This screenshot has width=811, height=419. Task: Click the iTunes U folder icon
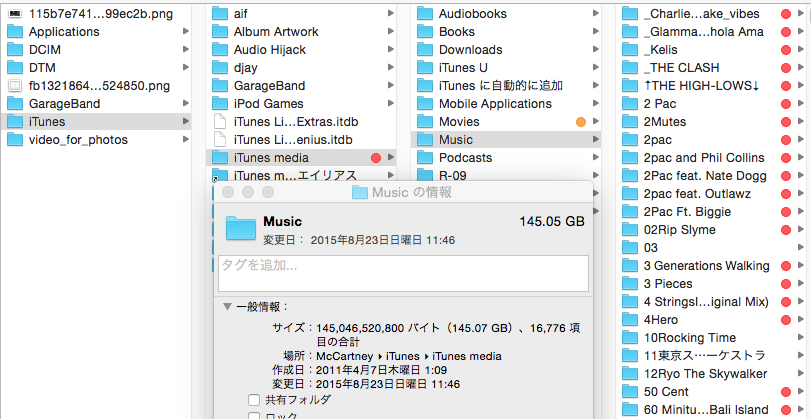coord(425,68)
